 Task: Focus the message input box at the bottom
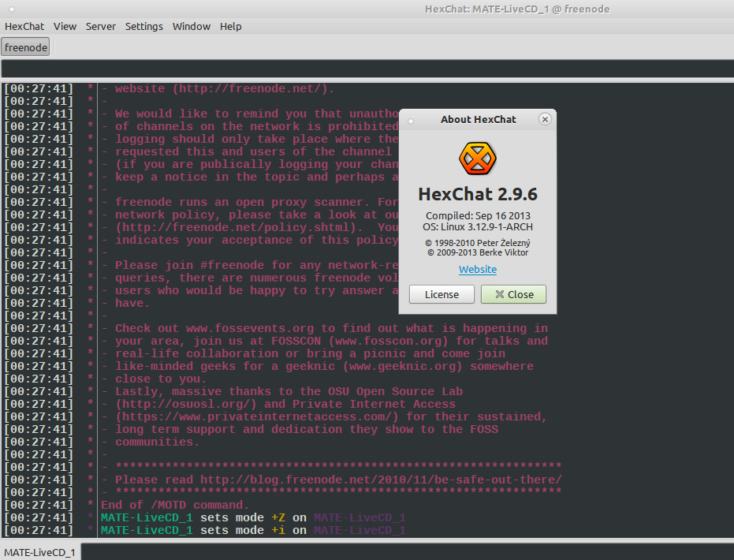coord(408,552)
